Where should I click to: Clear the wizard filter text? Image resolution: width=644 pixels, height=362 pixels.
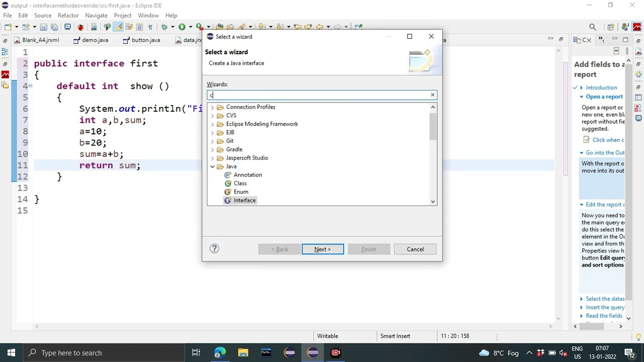point(432,95)
